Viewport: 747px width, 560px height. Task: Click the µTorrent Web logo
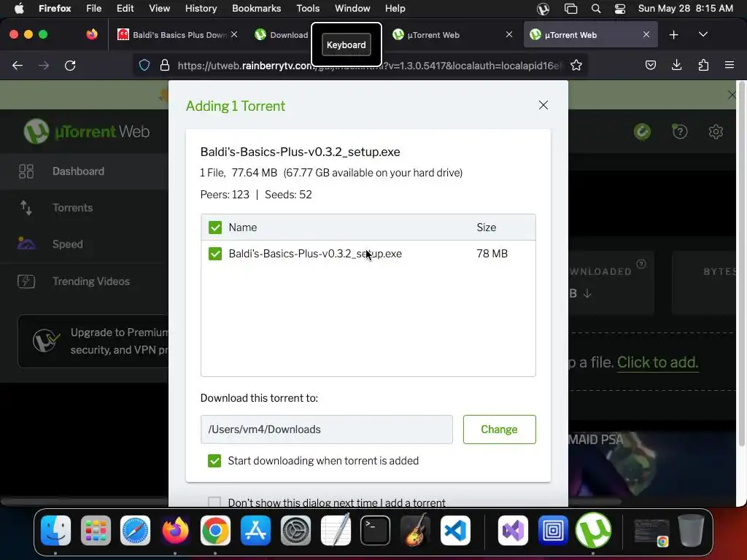click(87, 131)
